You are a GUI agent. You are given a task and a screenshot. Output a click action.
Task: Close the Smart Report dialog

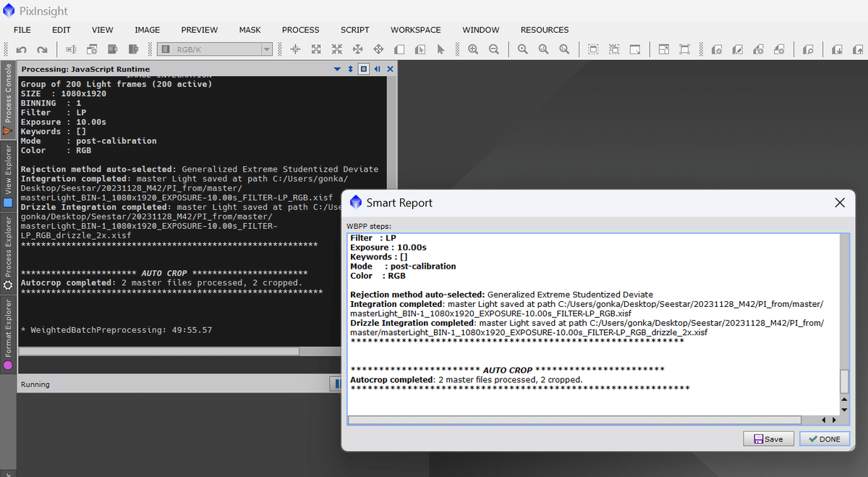point(840,203)
